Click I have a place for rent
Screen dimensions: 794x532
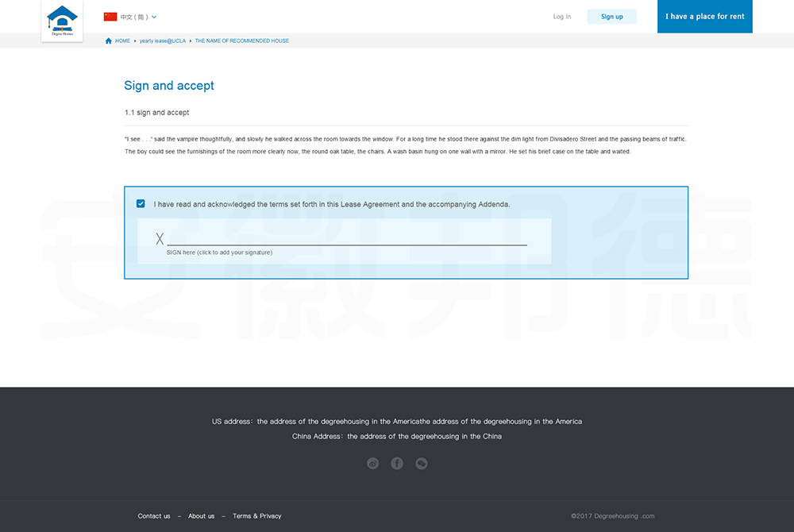(704, 17)
